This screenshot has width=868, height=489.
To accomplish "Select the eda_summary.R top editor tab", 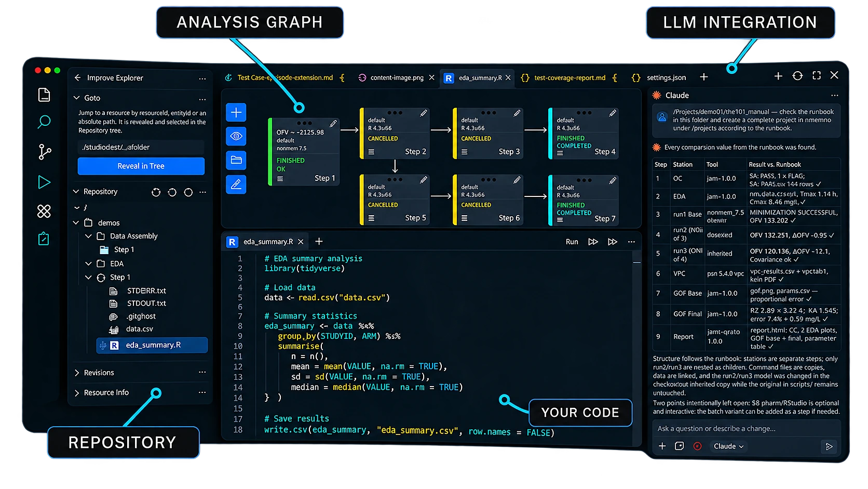I will coord(477,77).
